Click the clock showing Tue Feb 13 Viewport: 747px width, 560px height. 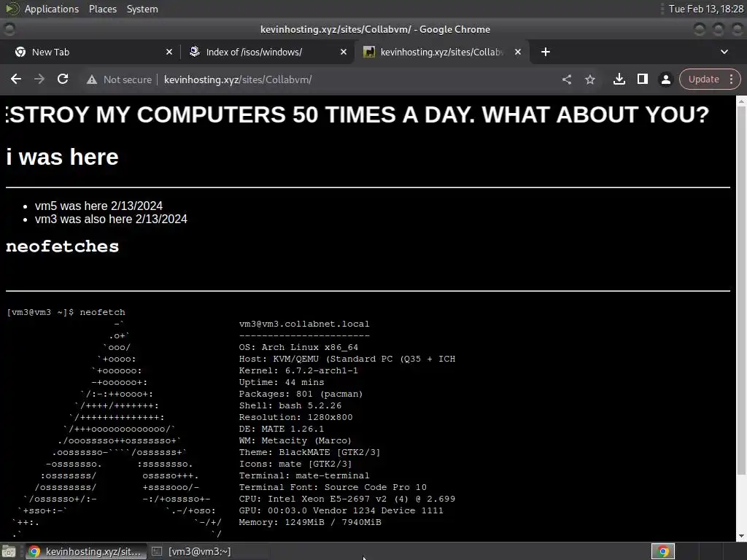(x=705, y=9)
